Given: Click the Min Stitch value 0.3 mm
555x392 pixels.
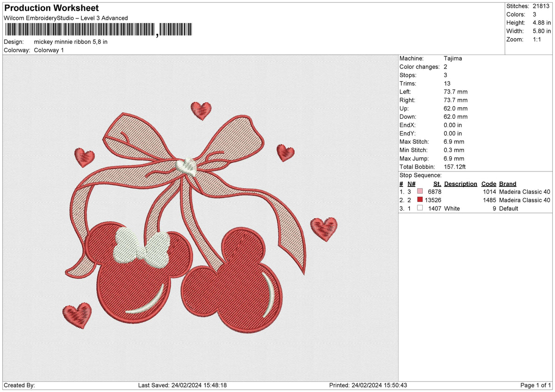Looking at the screenshot, I should 454,150.
